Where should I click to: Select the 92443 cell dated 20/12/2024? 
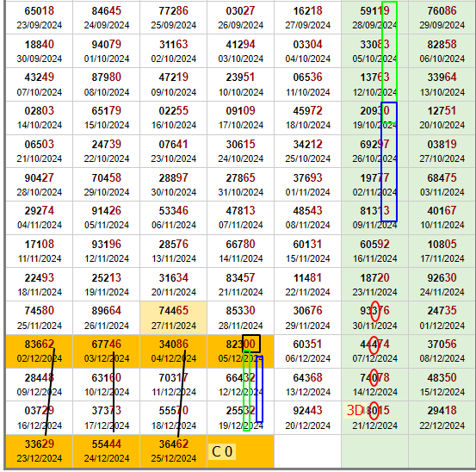[x=307, y=418]
